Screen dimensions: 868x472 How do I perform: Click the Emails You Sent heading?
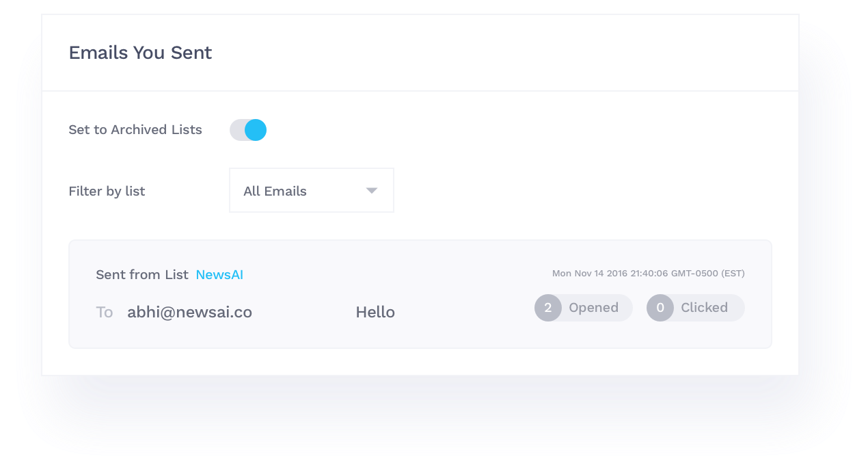tap(140, 53)
